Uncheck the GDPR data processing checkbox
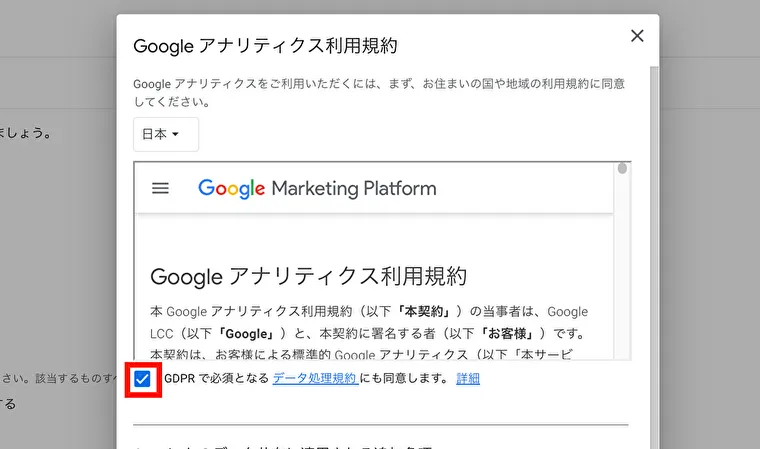The image size is (760, 449). [142, 379]
